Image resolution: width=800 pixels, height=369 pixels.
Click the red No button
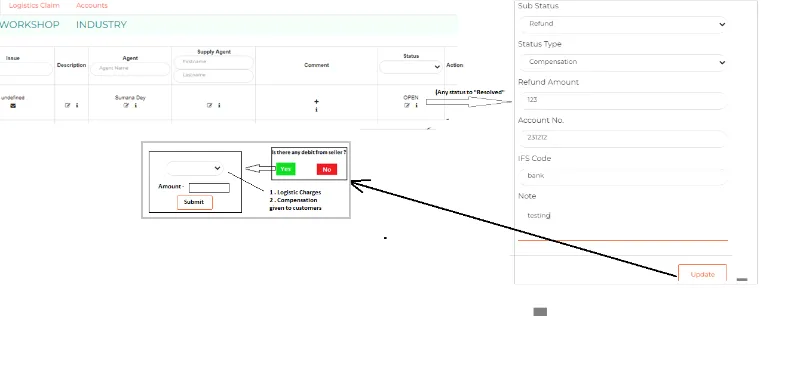tap(327, 169)
